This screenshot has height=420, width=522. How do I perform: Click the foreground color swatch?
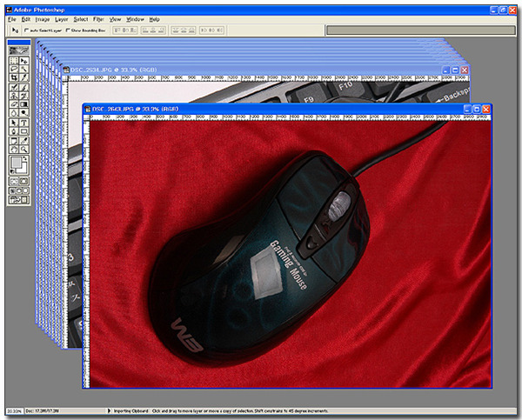pyautogui.click(x=17, y=163)
